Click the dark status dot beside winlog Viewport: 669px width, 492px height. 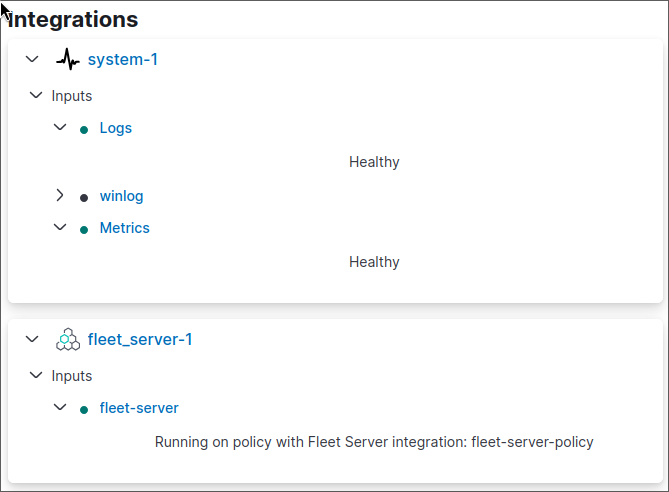click(x=84, y=198)
